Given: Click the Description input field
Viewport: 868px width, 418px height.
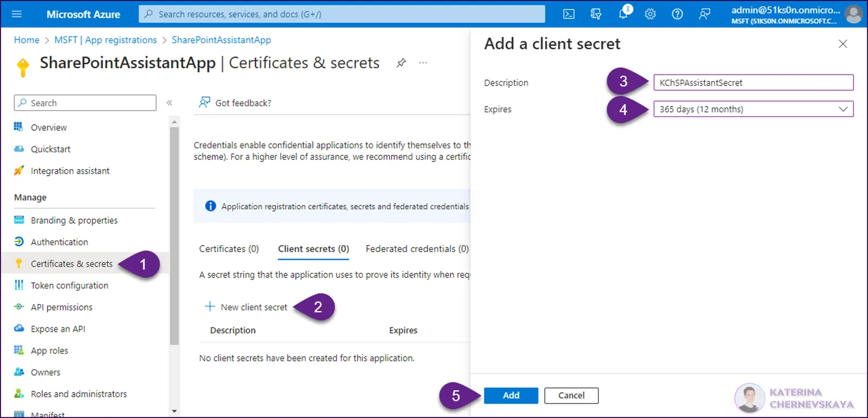Looking at the screenshot, I should pos(753,82).
